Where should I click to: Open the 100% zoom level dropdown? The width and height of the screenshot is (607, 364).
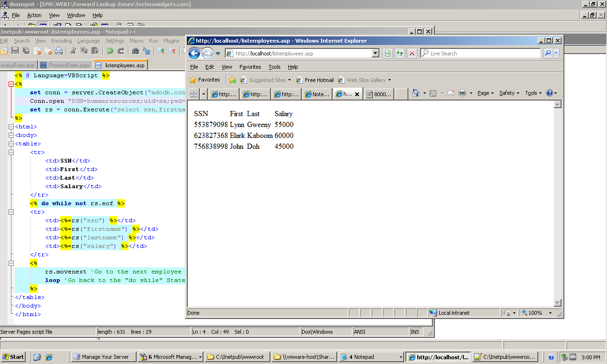tap(550, 313)
